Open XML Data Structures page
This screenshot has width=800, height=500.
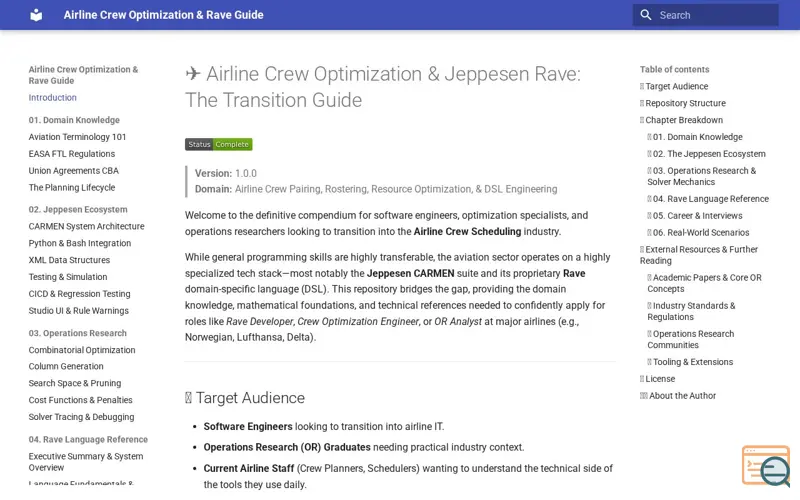click(x=69, y=260)
